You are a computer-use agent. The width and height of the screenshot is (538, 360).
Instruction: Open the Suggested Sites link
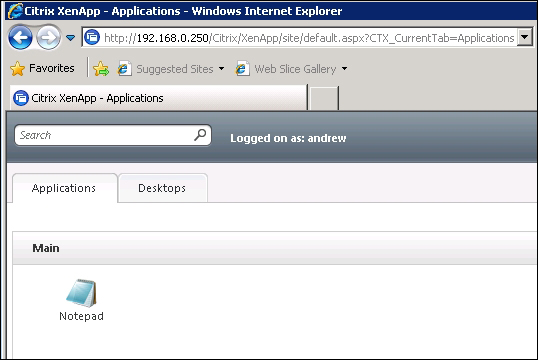point(166,69)
